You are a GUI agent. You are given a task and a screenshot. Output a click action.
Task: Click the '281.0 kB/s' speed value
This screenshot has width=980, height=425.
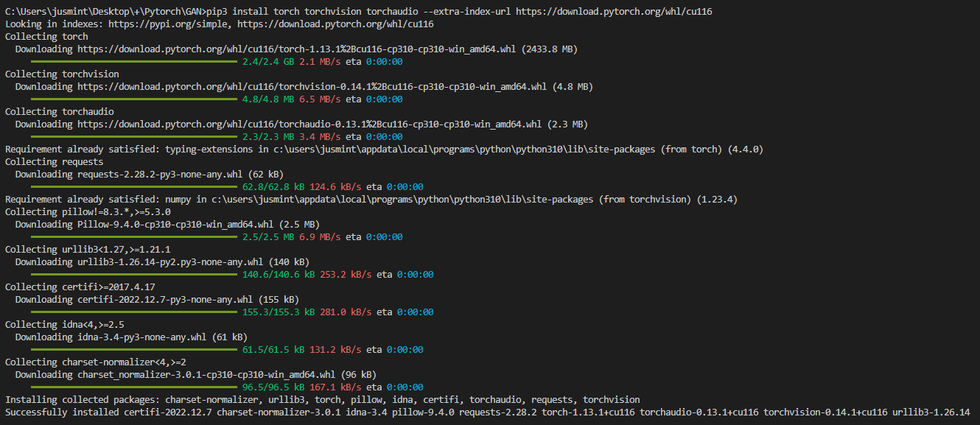pos(346,312)
